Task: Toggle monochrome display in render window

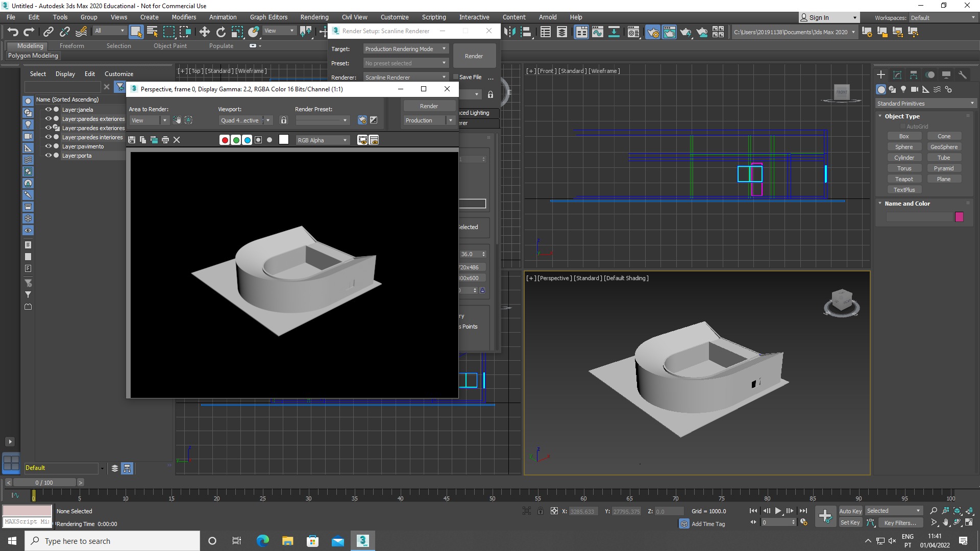Action: click(269, 140)
